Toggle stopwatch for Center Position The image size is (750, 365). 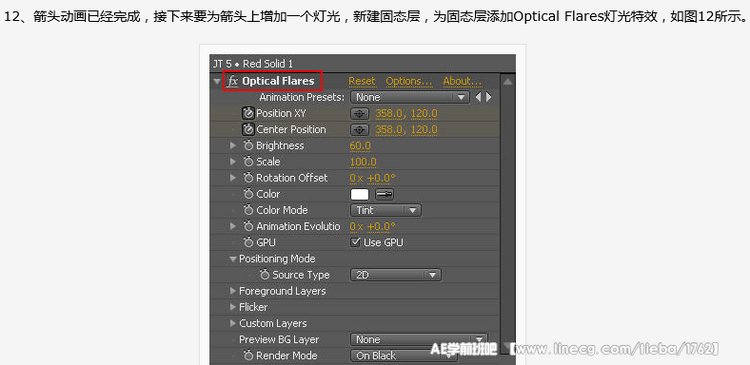pyautogui.click(x=248, y=130)
